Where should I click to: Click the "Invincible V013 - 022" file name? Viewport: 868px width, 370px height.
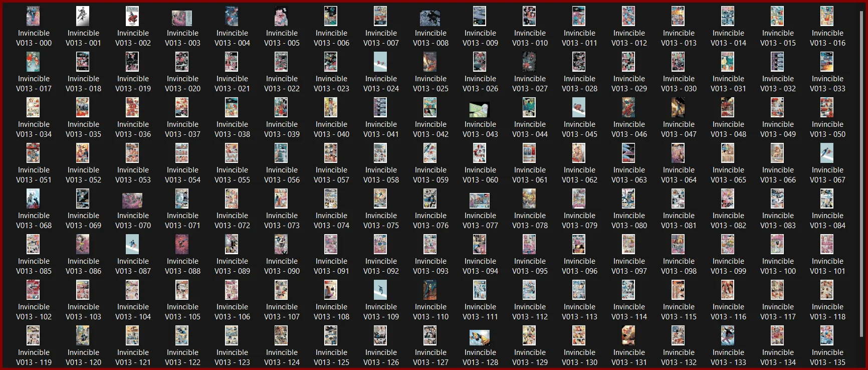[x=282, y=84]
